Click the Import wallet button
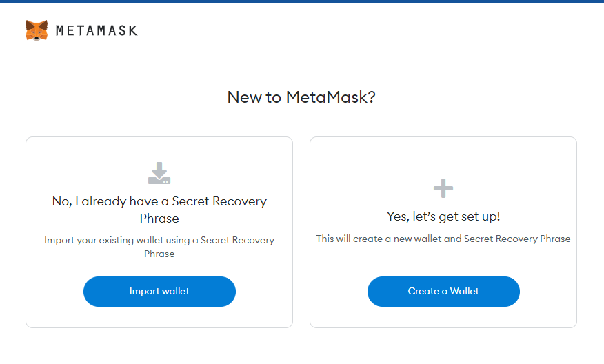This screenshot has height=364, width=604. click(159, 292)
